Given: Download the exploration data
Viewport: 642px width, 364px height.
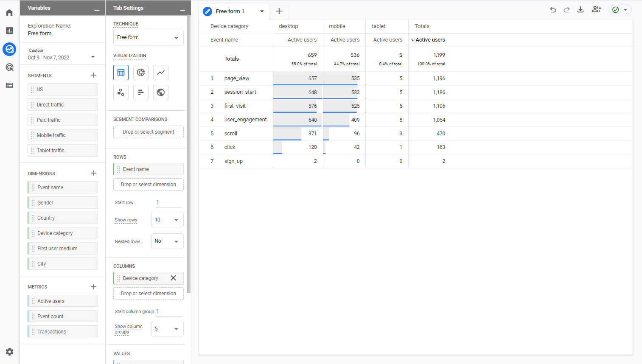Looking at the screenshot, I should [x=580, y=10].
